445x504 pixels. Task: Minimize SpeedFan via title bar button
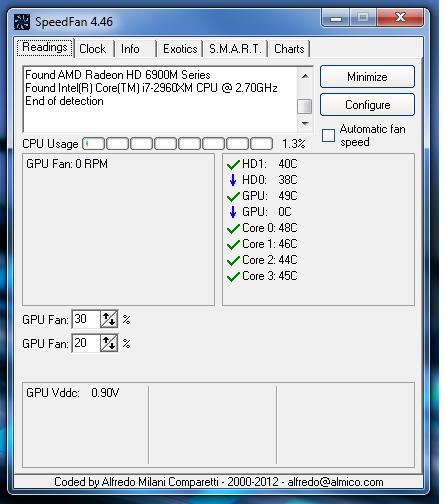pos(336,17)
